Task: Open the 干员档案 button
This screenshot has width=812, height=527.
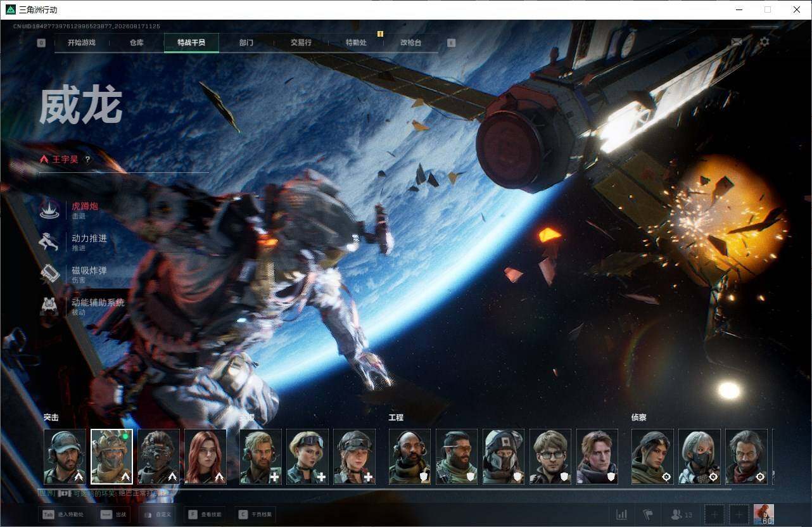Action: [255, 514]
